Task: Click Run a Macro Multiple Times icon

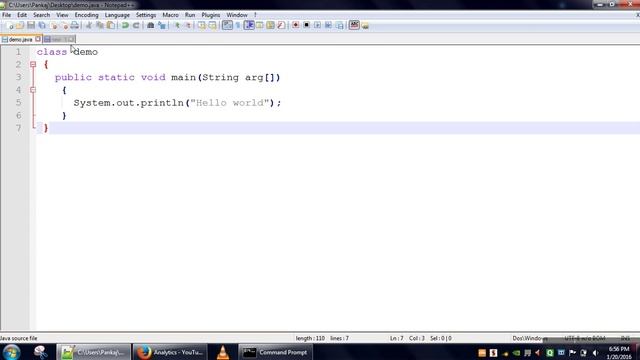Action: coord(328,25)
